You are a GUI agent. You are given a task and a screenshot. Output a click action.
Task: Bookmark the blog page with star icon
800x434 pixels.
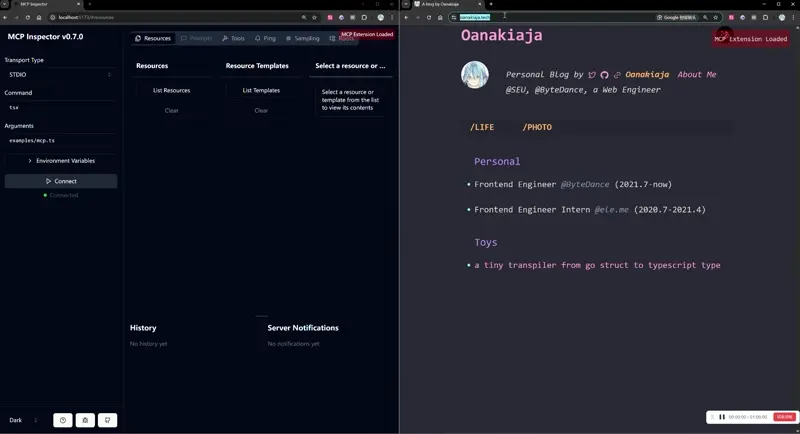click(x=715, y=17)
